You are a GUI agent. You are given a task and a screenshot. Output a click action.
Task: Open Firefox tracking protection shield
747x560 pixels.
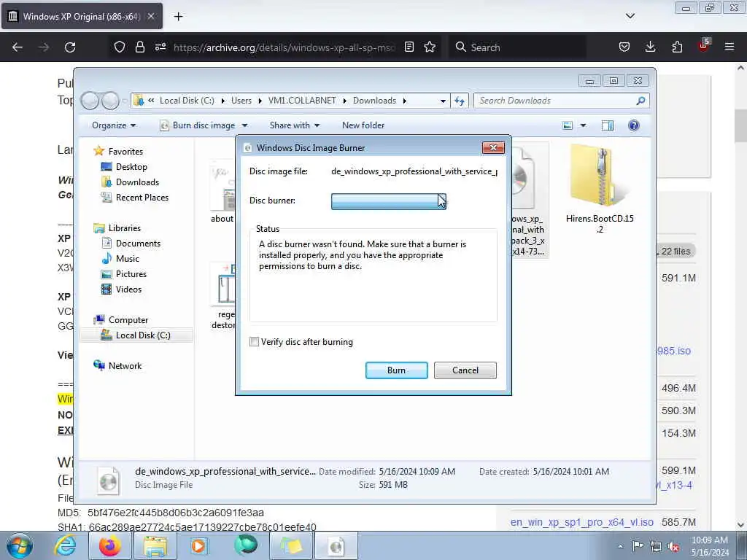[x=120, y=47]
